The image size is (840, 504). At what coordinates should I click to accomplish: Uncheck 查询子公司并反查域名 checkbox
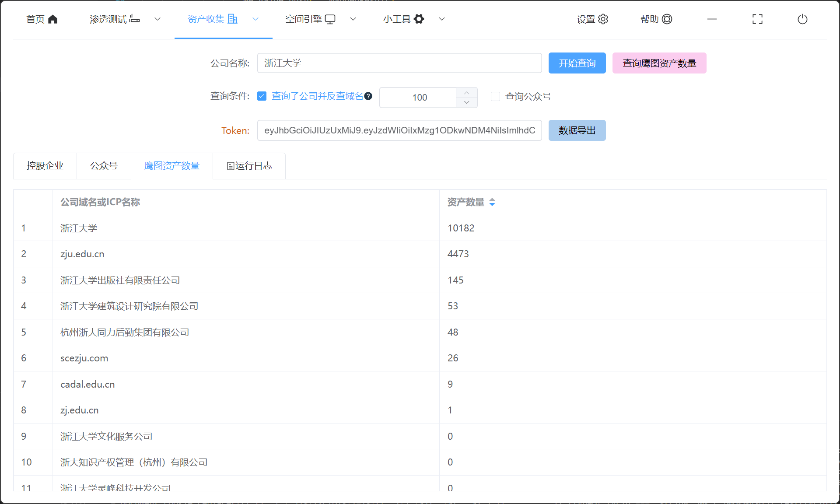262,96
